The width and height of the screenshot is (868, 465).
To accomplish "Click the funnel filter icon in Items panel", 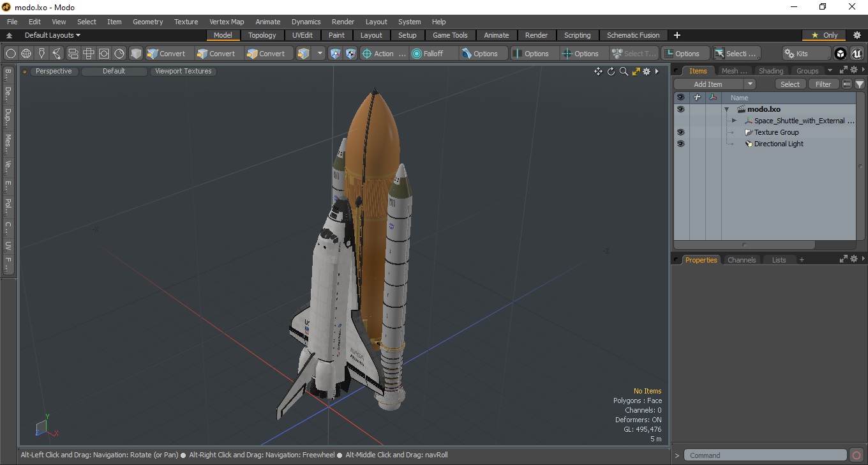I will (860, 84).
